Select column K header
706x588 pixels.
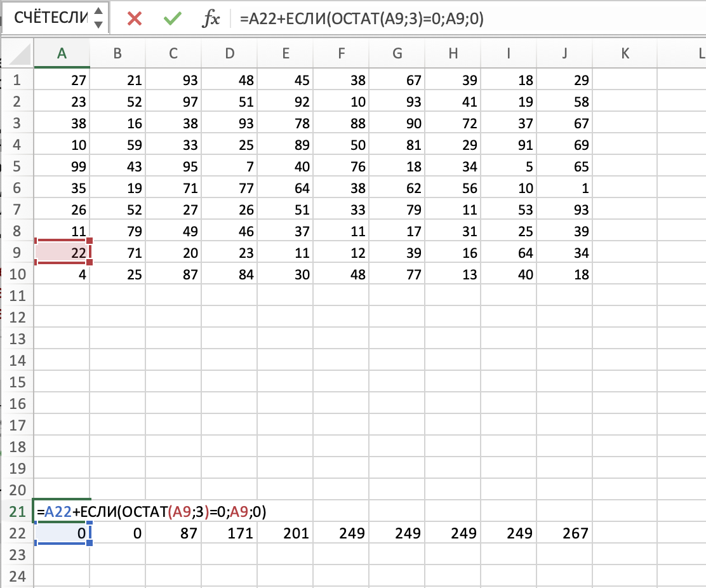(x=625, y=55)
